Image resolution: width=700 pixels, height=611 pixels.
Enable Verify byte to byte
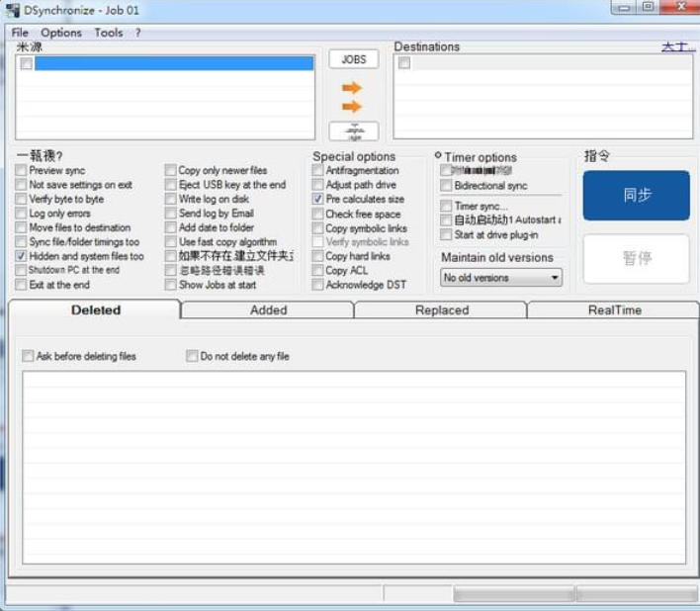tap(21, 199)
